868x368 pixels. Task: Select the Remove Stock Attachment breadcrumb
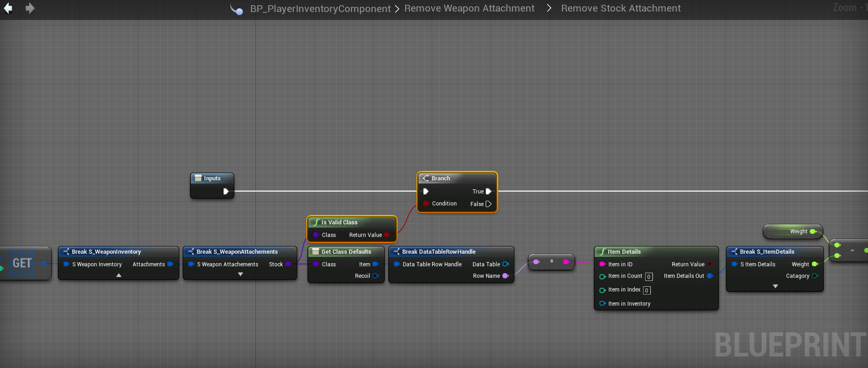coord(620,8)
